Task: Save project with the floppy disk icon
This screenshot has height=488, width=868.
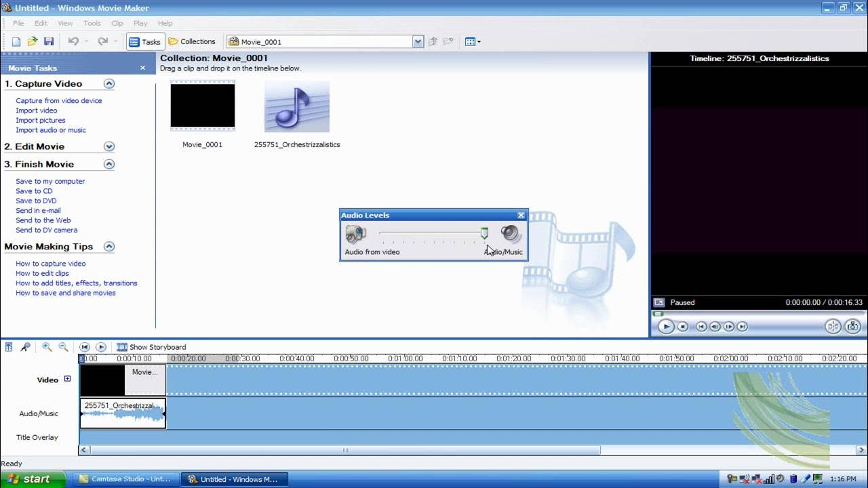Action: coord(49,41)
